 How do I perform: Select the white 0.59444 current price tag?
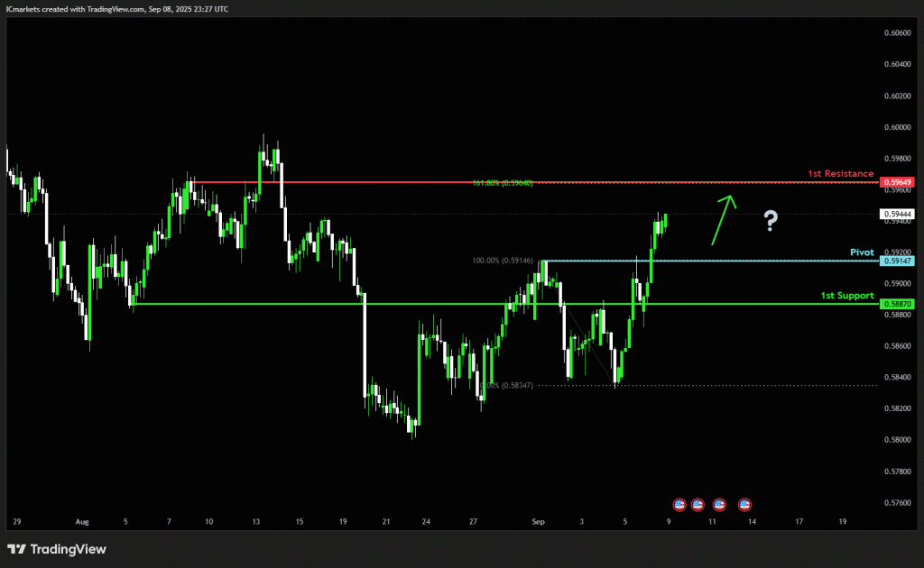point(897,215)
